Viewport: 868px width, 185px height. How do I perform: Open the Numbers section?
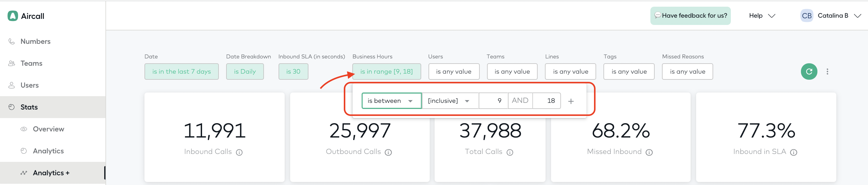(53, 41)
